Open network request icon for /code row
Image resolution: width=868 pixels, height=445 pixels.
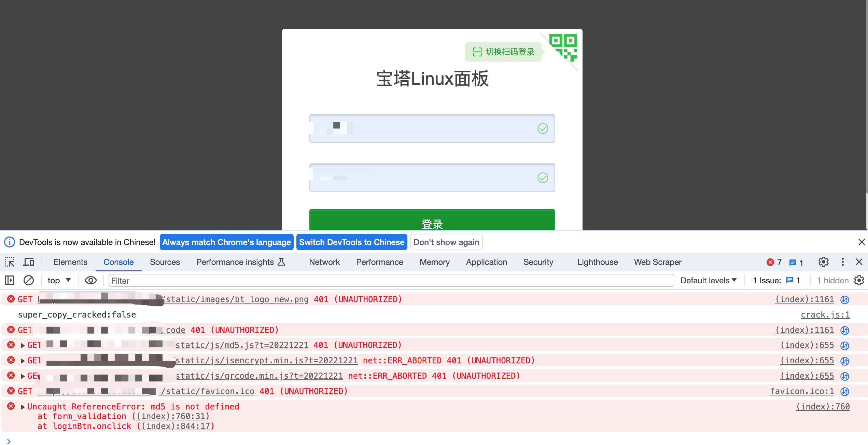tap(845, 331)
